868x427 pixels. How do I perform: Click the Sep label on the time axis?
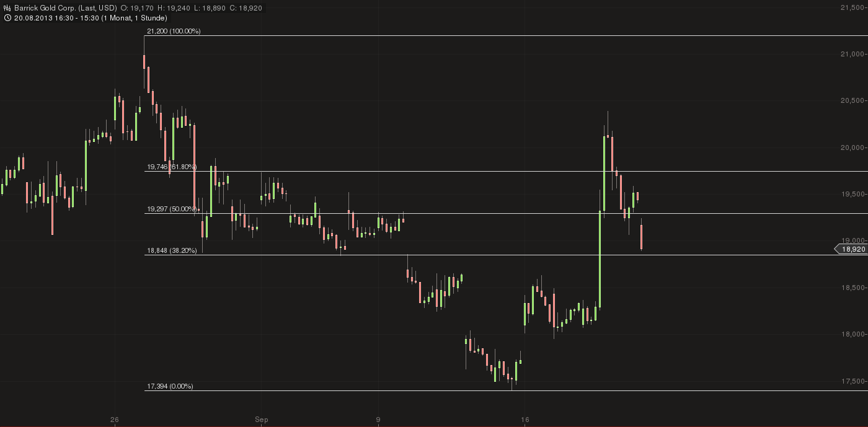pos(261,420)
